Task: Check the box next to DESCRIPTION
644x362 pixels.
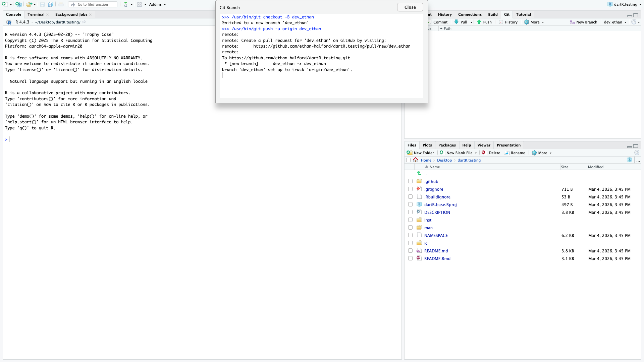Action: click(410, 212)
